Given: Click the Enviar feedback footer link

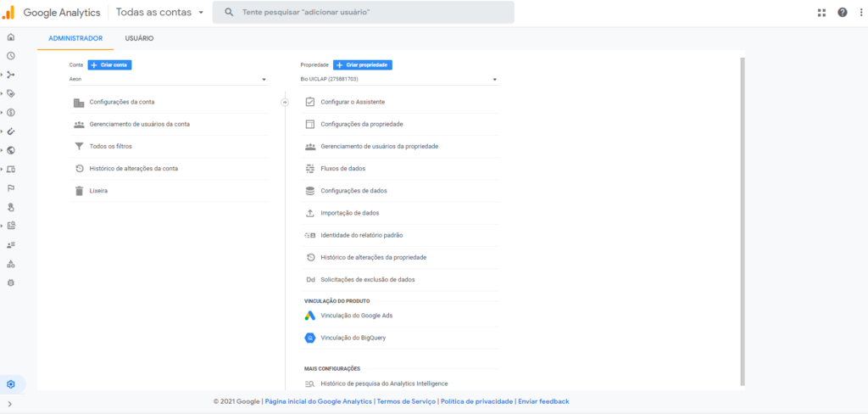Looking at the screenshot, I should [x=543, y=401].
